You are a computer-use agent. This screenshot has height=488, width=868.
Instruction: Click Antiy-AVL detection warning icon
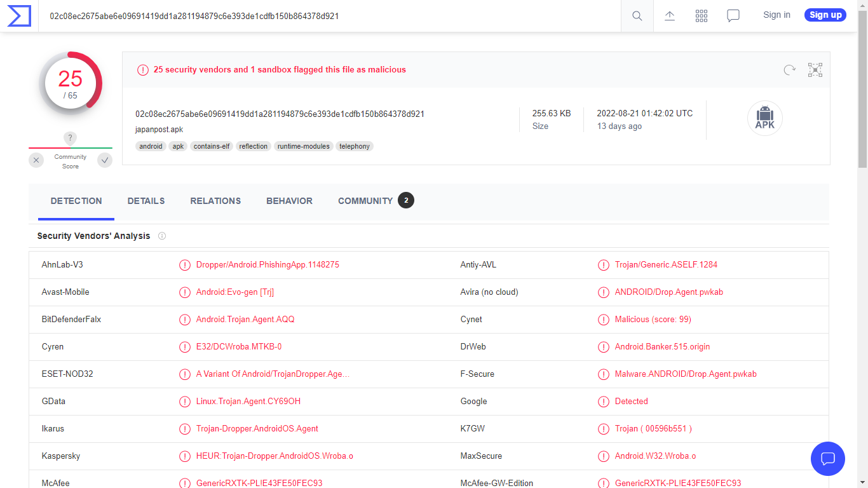click(x=603, y=265)
